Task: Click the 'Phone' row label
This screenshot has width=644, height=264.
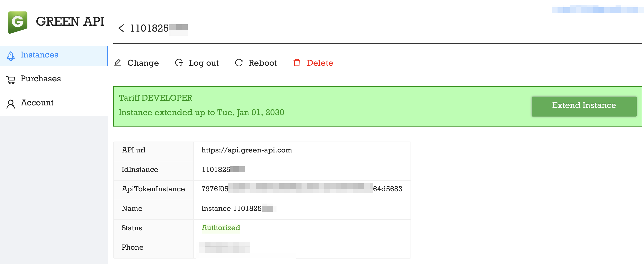Action: pos(133,248)
